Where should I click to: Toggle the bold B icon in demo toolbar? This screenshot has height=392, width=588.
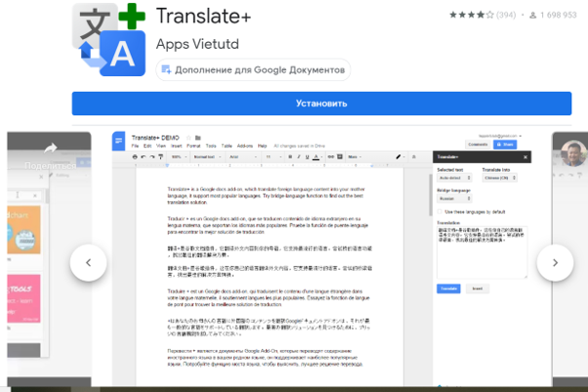pos(290,157)
